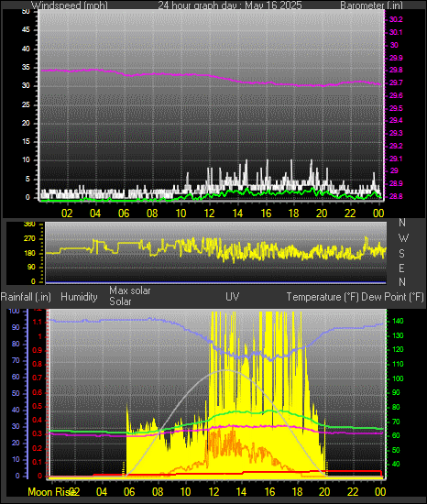
Task: Click the Temperature (°F) legend label
Action: coord(323,297)
